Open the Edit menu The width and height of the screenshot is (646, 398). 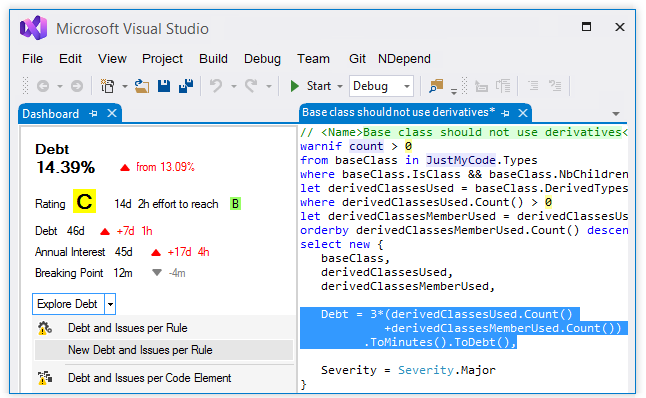point(70,59)
